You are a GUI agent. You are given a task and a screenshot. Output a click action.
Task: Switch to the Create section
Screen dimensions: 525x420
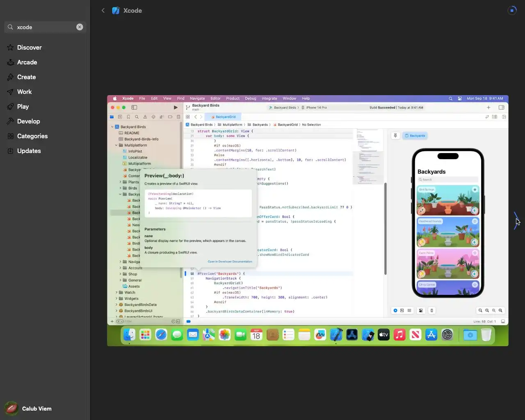26,77
